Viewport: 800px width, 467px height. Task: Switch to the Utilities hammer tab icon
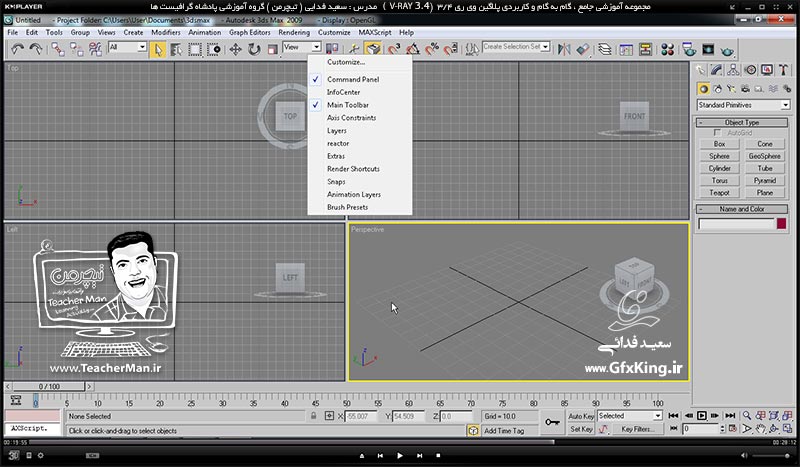coord(783,69)
